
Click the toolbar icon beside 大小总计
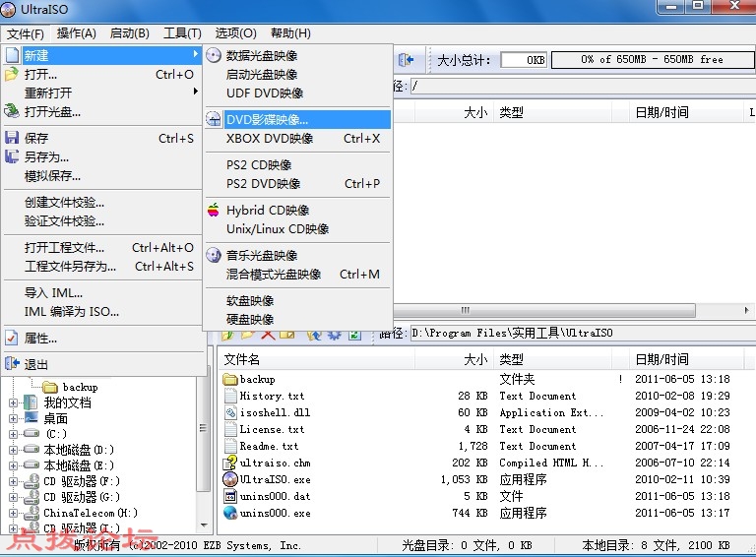407,60
